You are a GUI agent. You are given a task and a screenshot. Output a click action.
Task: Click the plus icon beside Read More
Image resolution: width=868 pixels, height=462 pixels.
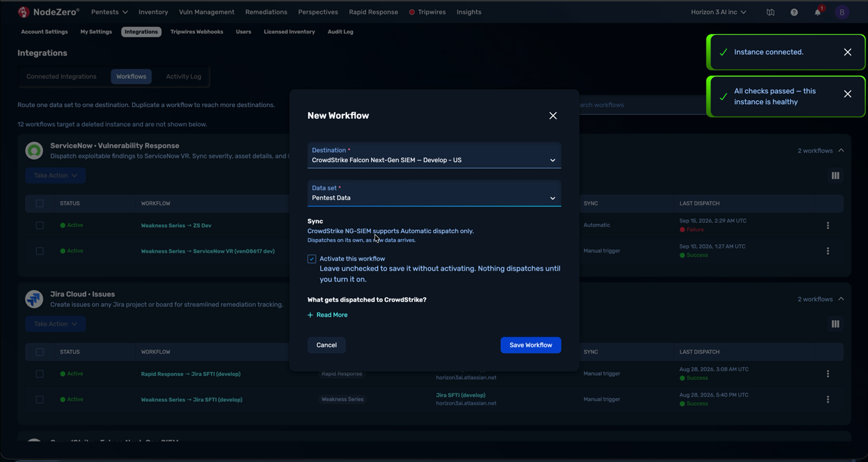310,315
